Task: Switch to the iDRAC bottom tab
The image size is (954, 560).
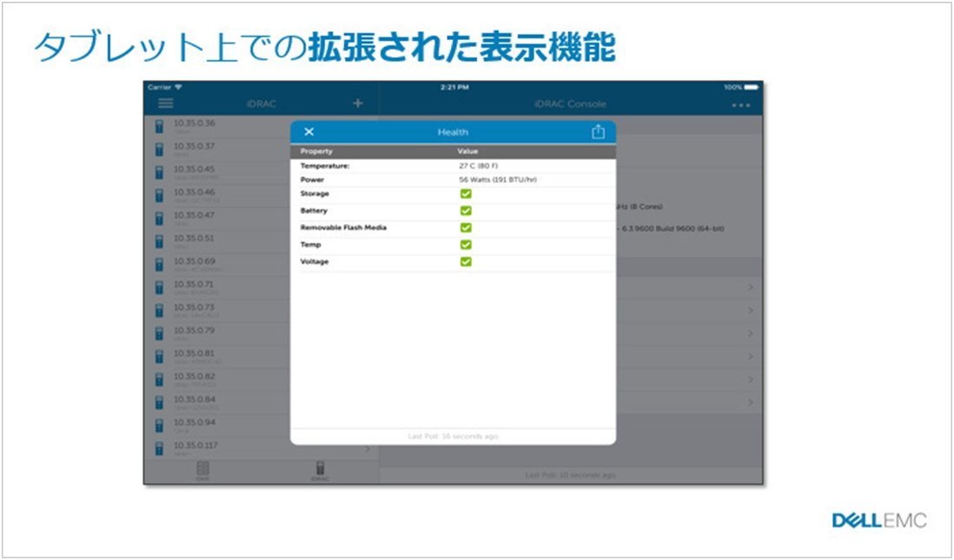Action: tap(320, 471)
